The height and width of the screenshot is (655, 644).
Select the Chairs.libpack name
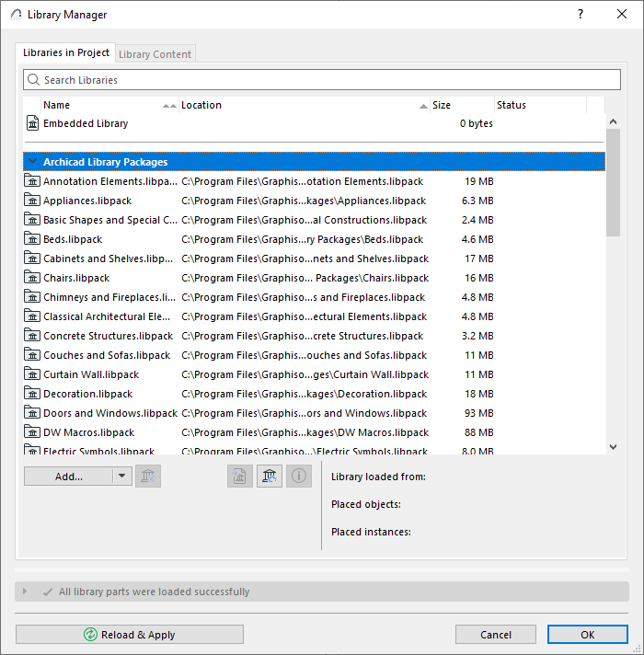pyautogui.click(x=76, y=278)
